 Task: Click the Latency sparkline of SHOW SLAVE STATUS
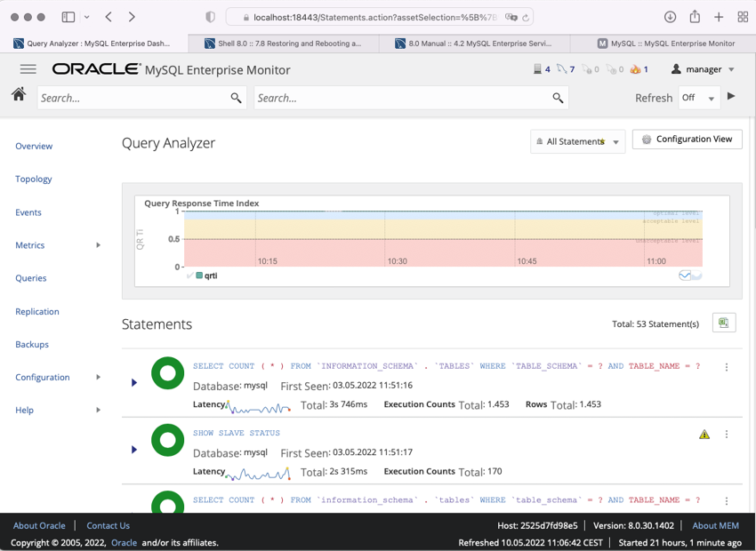pyautogui.click(x=259, y=474)
